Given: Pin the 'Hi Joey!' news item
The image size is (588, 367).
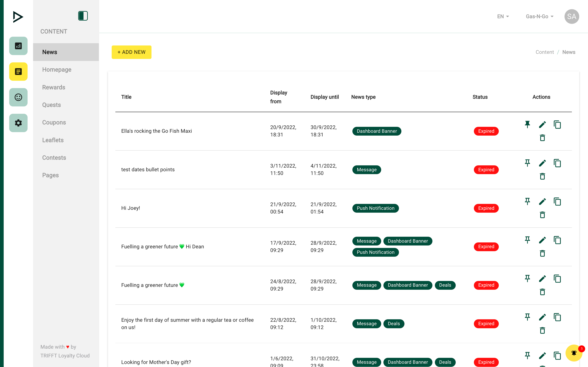Looking at the screenshot, I should pyautogui.click(x=527, y=201).
